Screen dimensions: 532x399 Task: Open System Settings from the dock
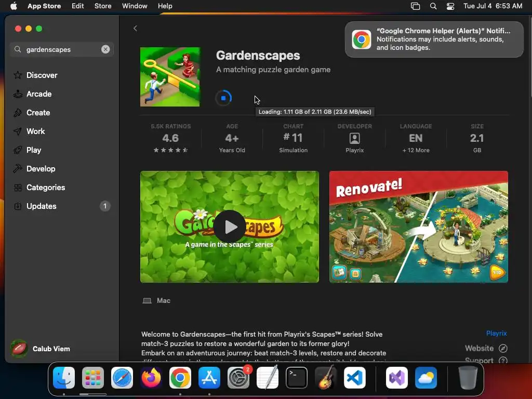click(x=238, y=378)
